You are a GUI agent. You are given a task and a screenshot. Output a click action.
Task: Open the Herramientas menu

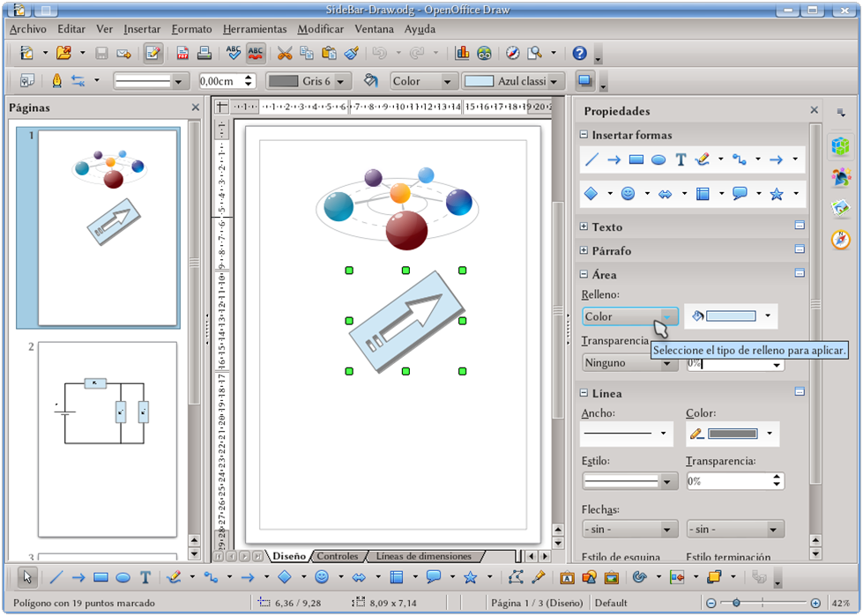[x=255, y=29]
